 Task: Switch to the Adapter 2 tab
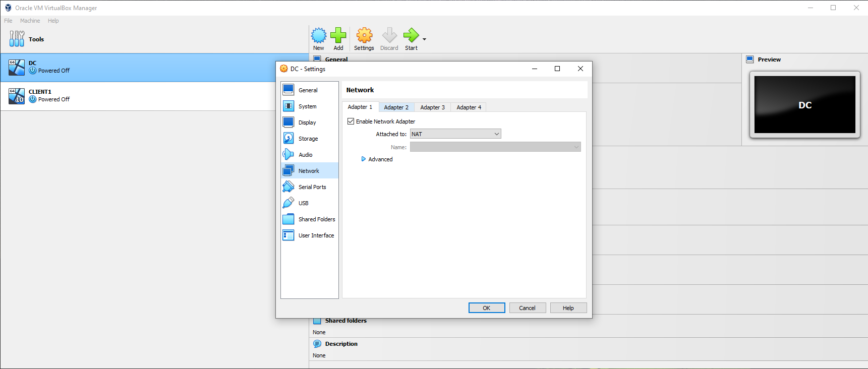pyautogui.click(x=396, y=107)
